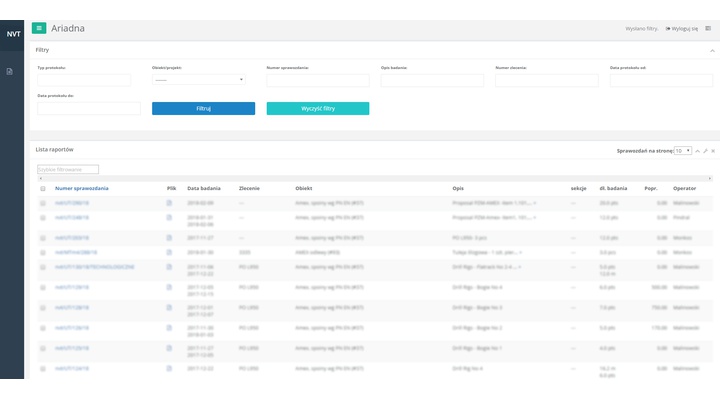Close the Lista raportów panel with the X icon
The width and height of the screenshot is (720, 400).
coord(713,150)
